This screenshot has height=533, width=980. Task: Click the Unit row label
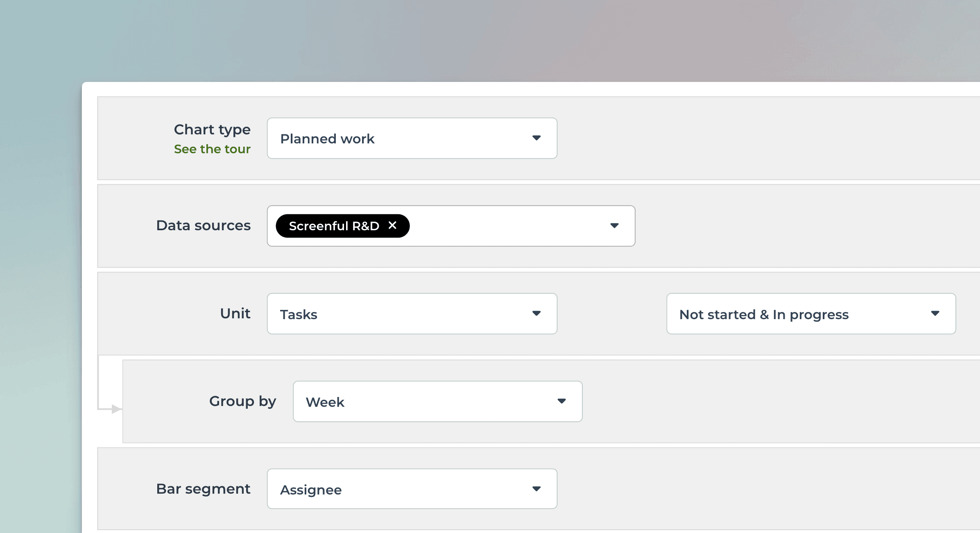pos(235,313)
